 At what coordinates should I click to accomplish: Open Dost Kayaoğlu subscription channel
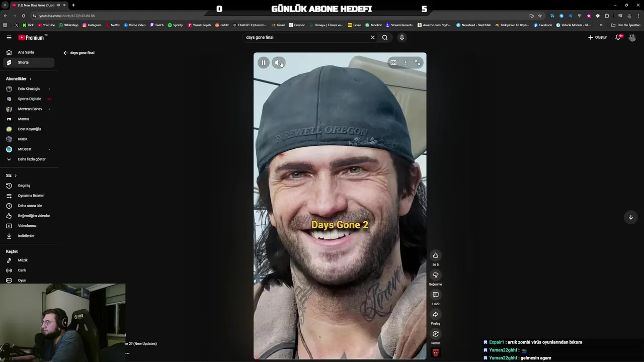tap(28, 129)
